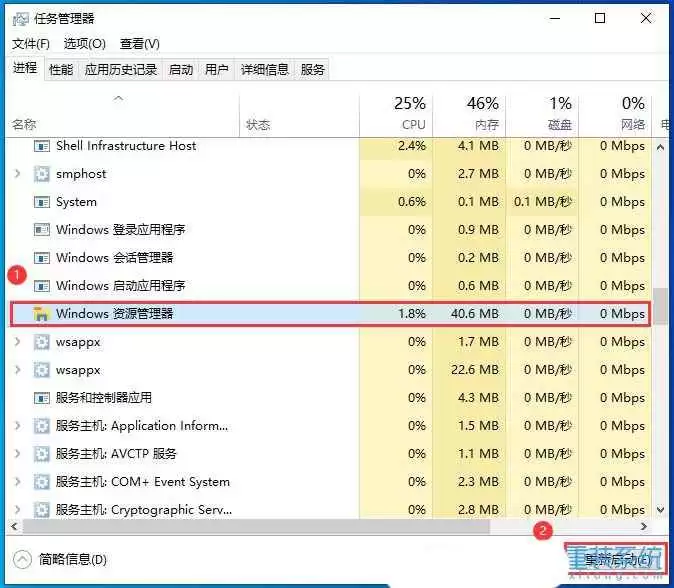The height and width of the screenshot is (588, 674).
Task: Open the 选项(O) menu
Action: pos(85,43)
